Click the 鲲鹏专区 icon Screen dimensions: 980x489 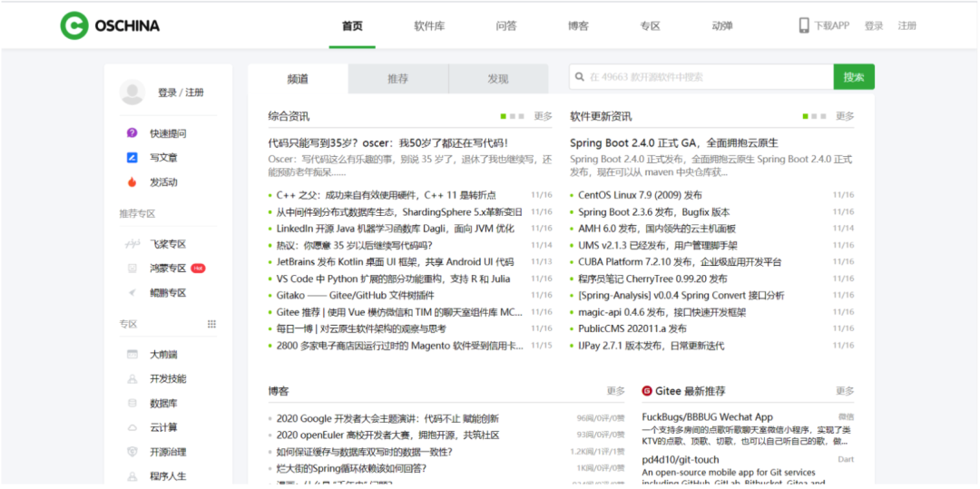click(x=132, y=292)
